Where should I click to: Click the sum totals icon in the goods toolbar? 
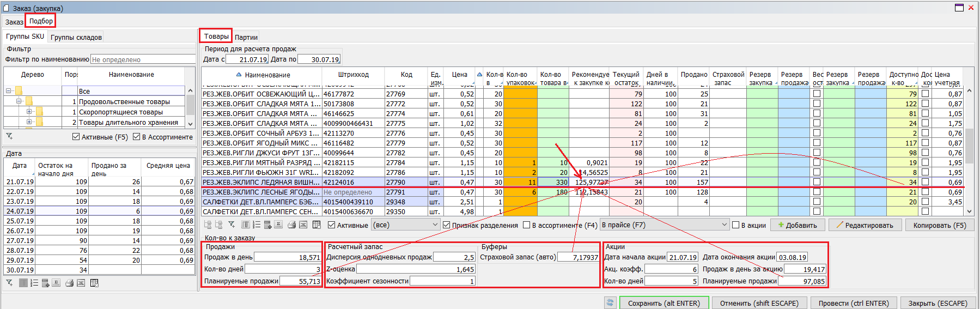pyautogui.click(x=278, y=225)
